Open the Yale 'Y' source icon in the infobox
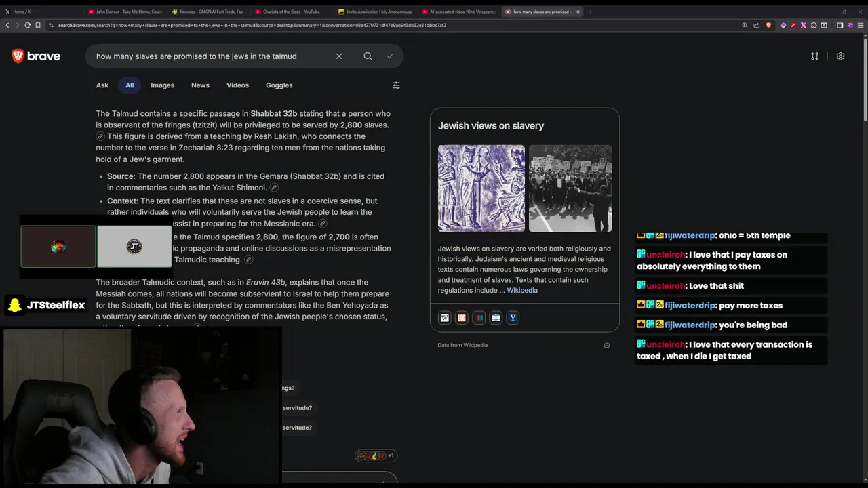This screenshot has height=488, width=868. (x=513, y=318)
